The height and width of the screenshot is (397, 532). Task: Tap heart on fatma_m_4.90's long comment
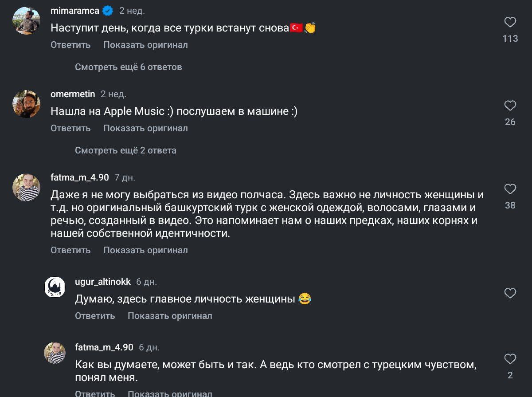point(510,189)
